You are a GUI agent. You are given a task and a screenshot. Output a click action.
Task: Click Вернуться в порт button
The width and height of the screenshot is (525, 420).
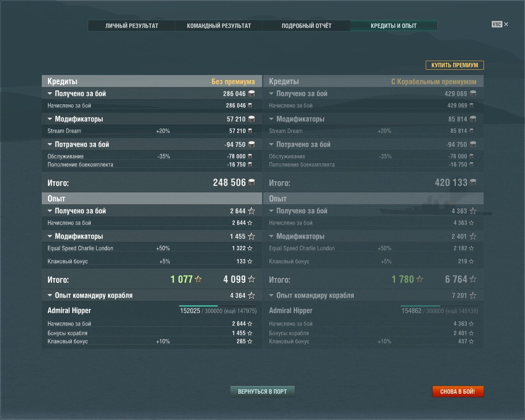(262, 392)
